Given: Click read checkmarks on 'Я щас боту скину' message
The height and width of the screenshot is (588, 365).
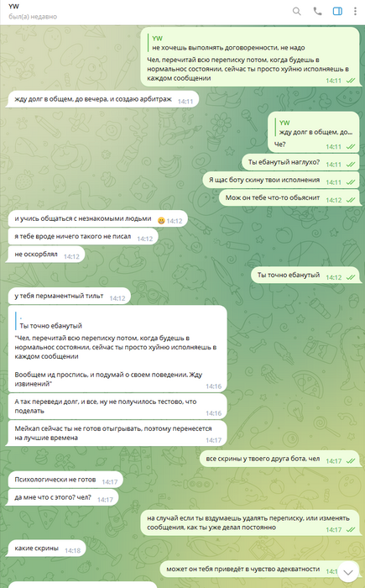Looking at the screenshot, I should click(x=351, y=182).
